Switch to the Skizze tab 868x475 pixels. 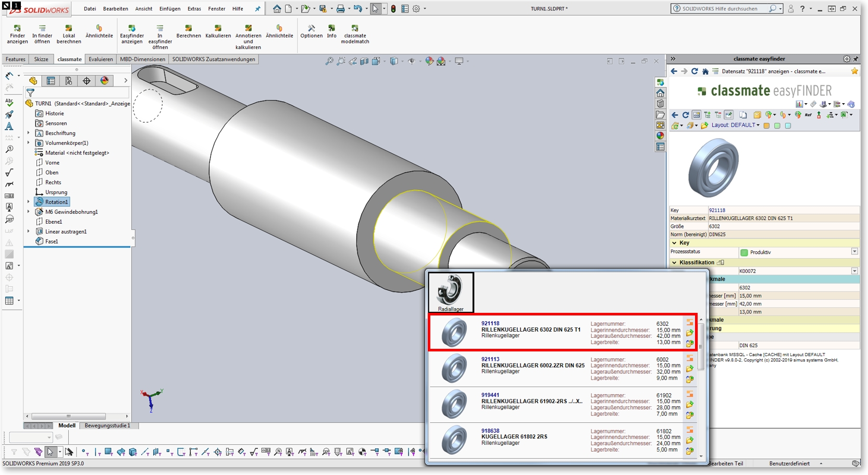pos(41,59)
